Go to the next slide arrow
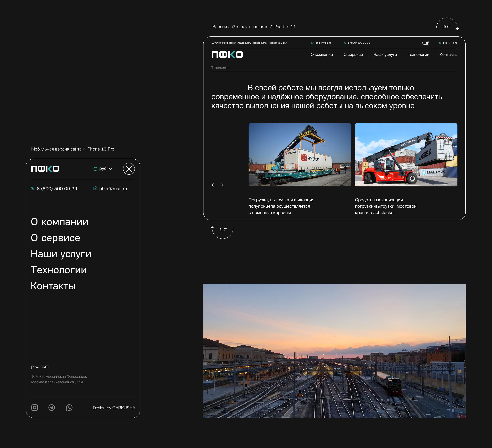Viewport: 492px width, 448px height. 222,185
